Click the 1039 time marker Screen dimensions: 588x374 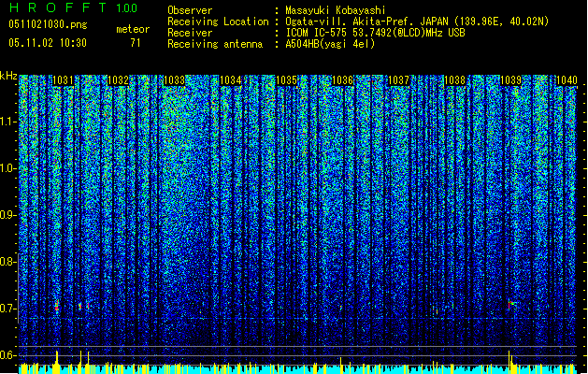511,80
